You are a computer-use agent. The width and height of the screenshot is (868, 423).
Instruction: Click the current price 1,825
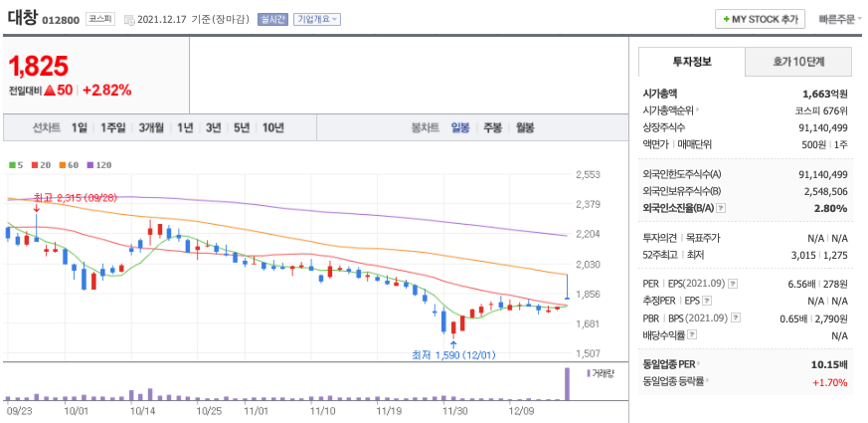38,67
